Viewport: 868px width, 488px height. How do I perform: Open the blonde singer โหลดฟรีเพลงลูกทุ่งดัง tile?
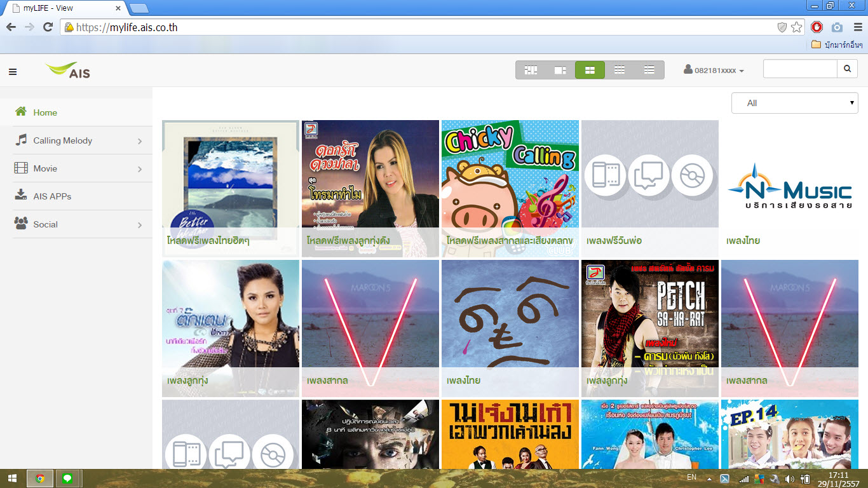click(370, 189)
